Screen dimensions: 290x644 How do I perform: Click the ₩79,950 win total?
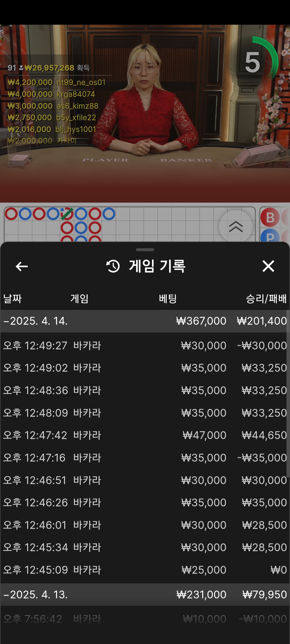coord(264,595)
